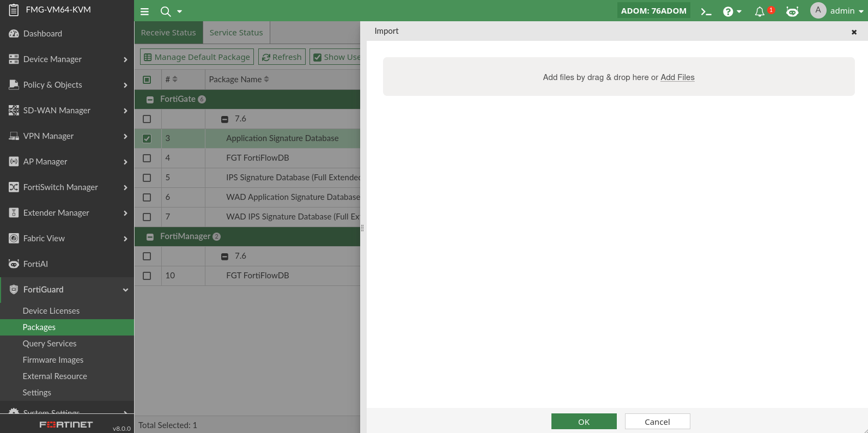
Task: Open the Packages menu item
Action: [x=67, y=327]
